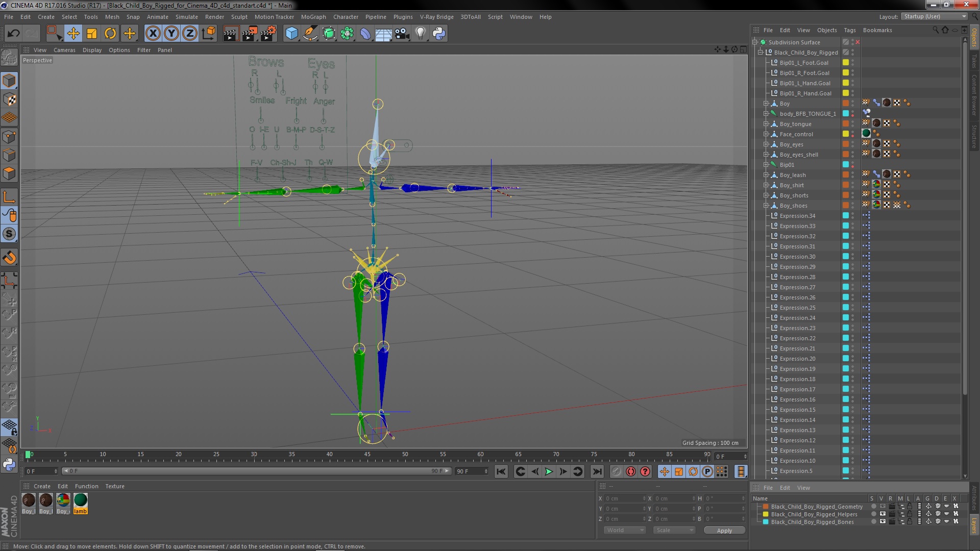Viewport: 980px width, 551px height.
Task: Click the frame 45 timeline marker
Action: tap(367, 455)
